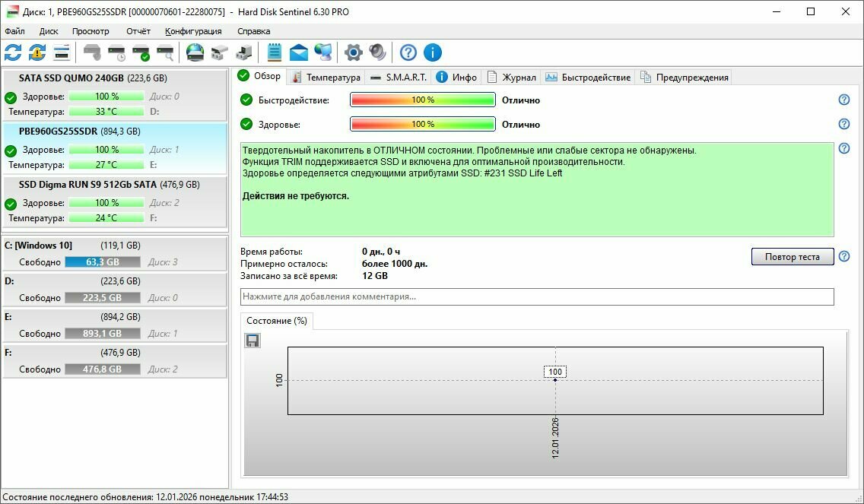Click the network computer with globe icon
The width and height of the screenshot is (864, 504).
click(x=323, y=53)
